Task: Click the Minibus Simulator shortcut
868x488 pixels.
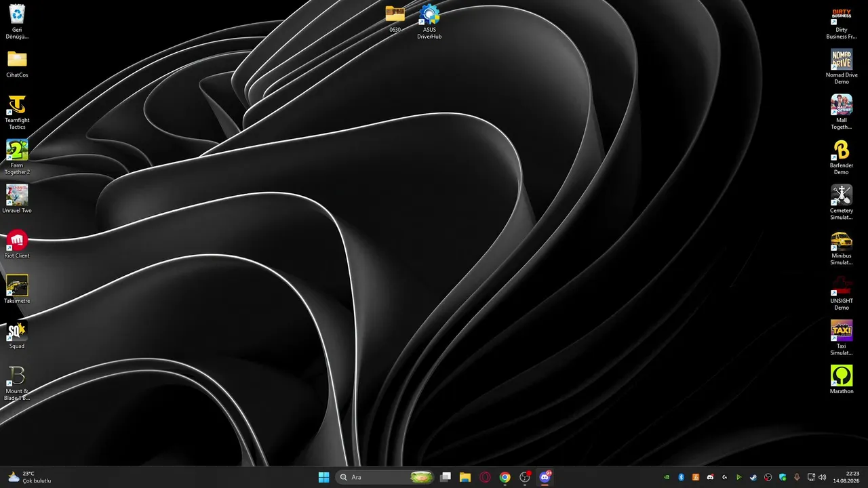Action: point(842,247)
